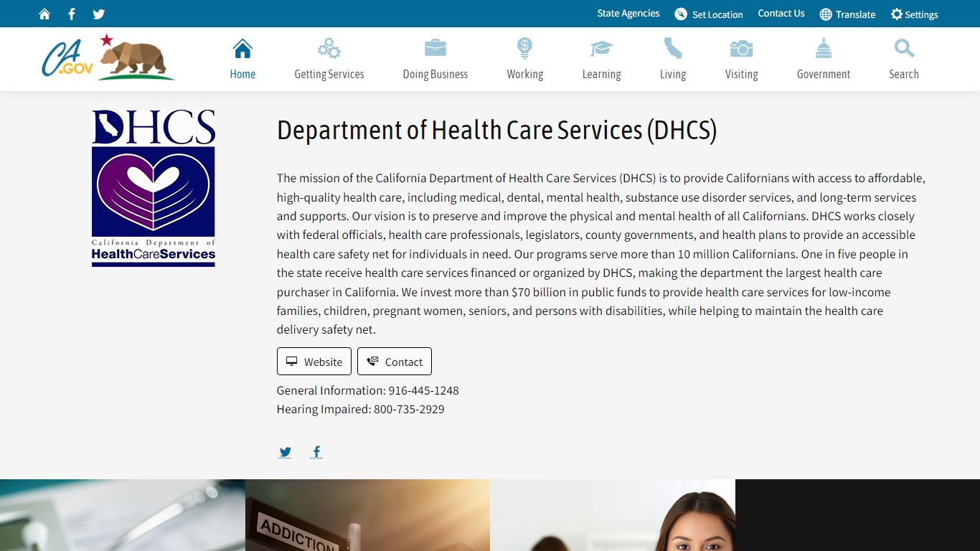This screenshot has height=551, width=980.
Task: Click the Settings label text
Action: click(922, 14)
